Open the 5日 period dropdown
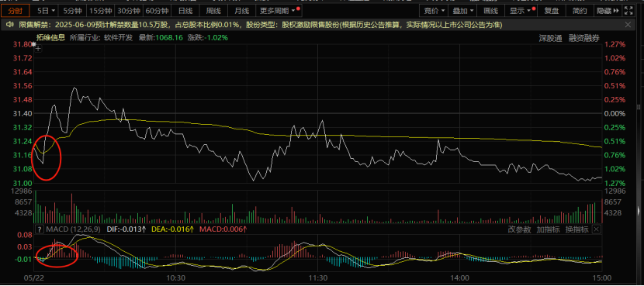 click(45, 11)
